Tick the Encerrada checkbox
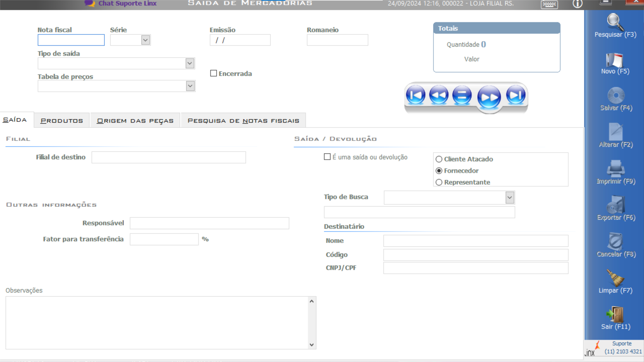 coord(214,73)
